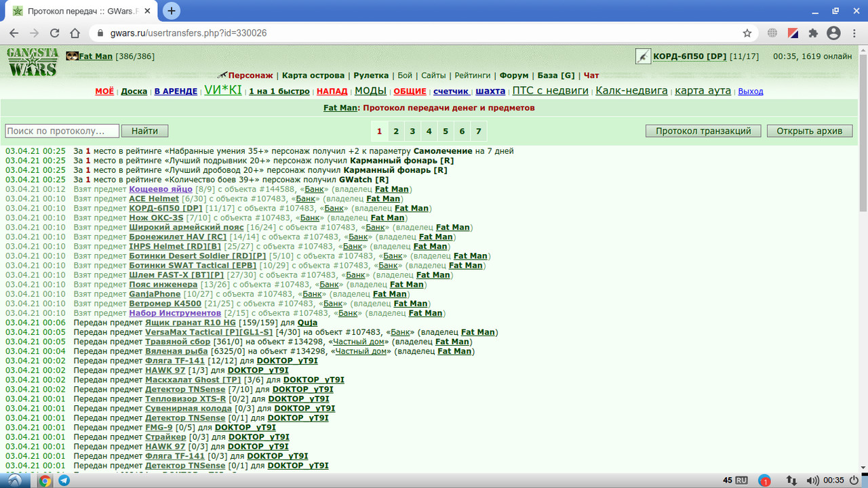Open Chrome's three-dot menu
The height and width of the screenshot is (488, 868).
click(854, 33)
